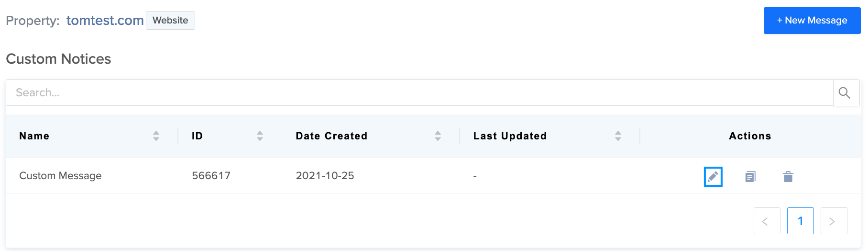868x251 pixels.
Task: Sort by Last Updated arrows
Action: click(x=618, y=136)
